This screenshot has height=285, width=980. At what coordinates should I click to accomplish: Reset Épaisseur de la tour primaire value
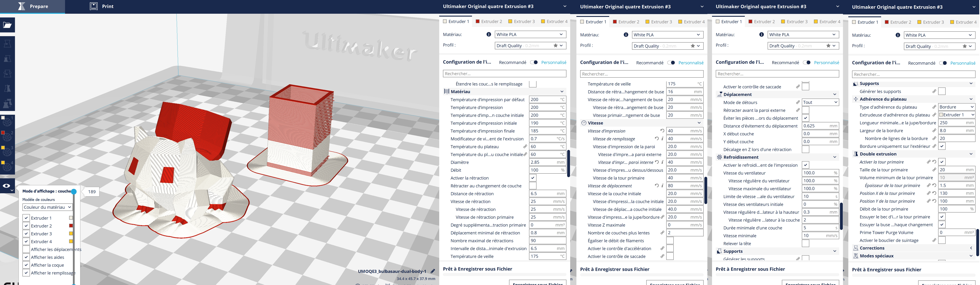click(x=934, y=186)
